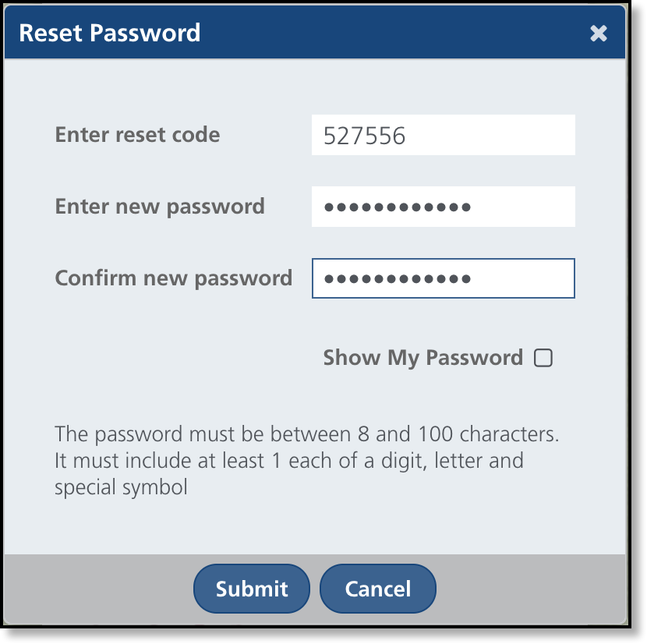Image resolution: width=647 pixels, height=644 pixels.
Task: Click the masked dots in confirm password field
Action: [397, 279]
